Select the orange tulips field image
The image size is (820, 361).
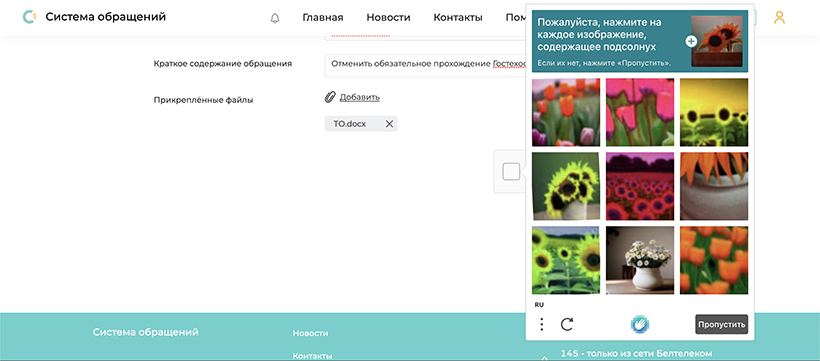point(566,112)
